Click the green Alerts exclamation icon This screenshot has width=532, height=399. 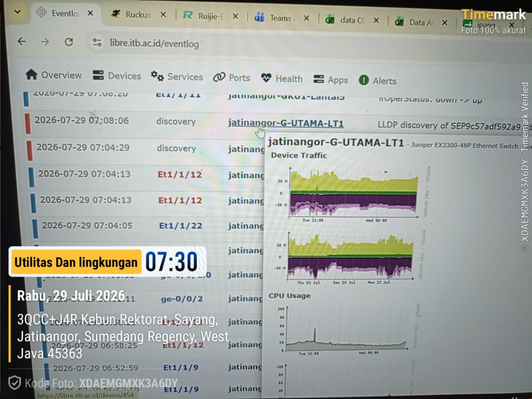(364, 80)
